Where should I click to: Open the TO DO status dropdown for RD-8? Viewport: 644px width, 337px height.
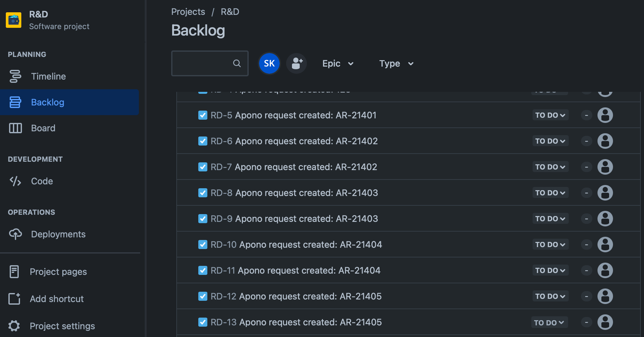point(550,193)
